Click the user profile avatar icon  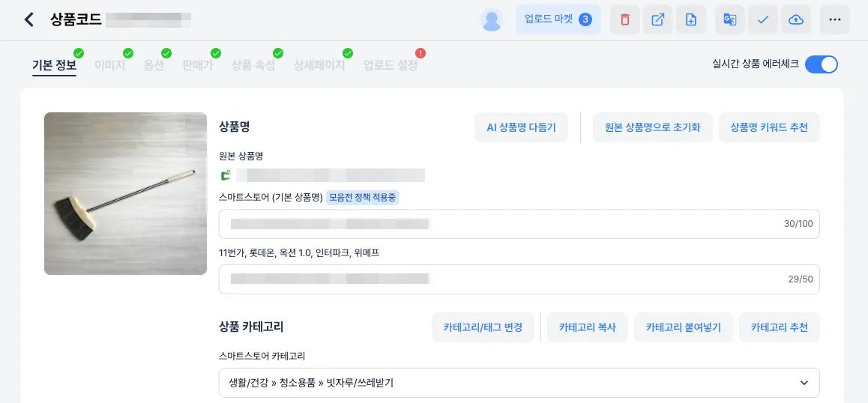[x=492, y=20]
